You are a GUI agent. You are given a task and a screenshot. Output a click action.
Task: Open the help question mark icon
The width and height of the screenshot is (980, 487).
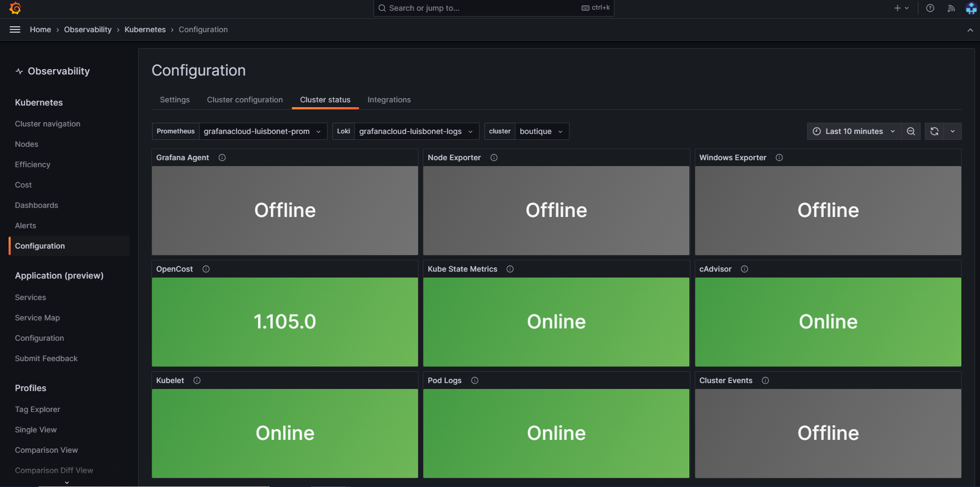(930, 8)
